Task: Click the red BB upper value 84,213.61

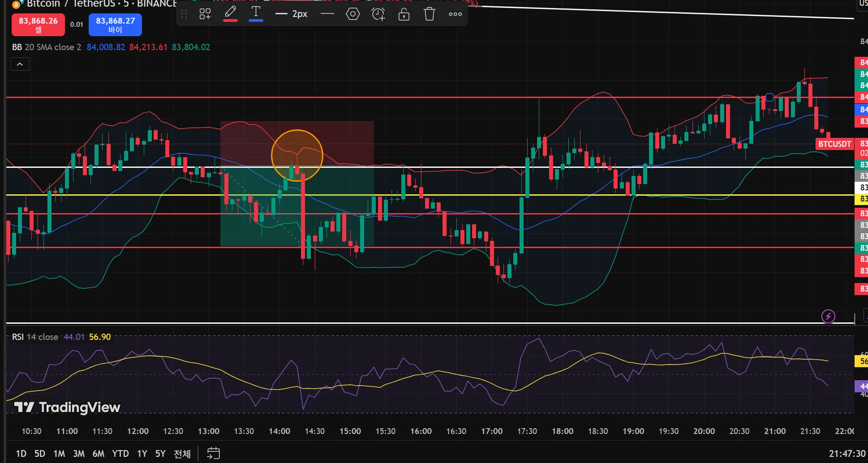Action: (x=148, y=47)
